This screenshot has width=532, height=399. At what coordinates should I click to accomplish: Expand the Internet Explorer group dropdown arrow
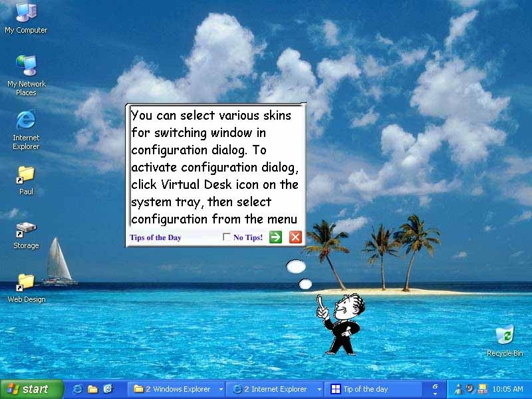tap(319, 389)
